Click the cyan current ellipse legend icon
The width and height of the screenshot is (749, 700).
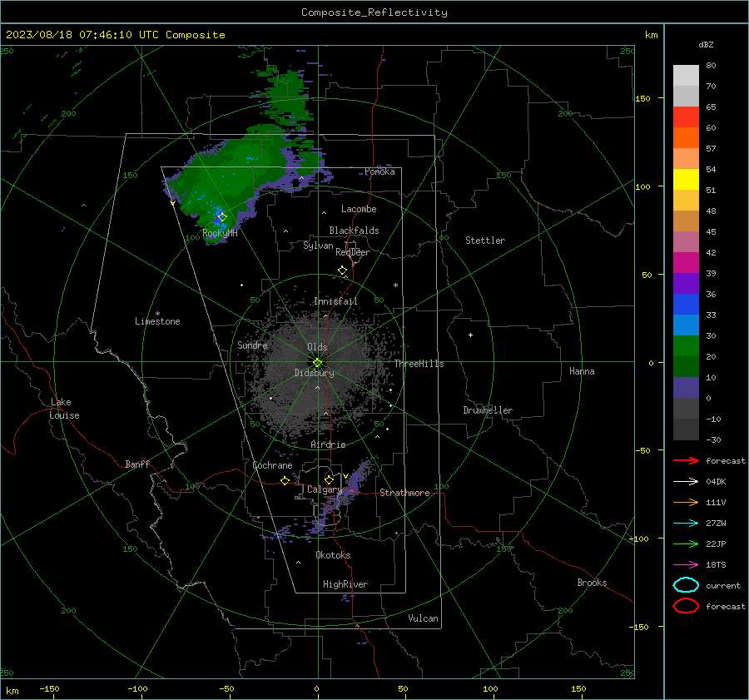click(x=686, y=585)
